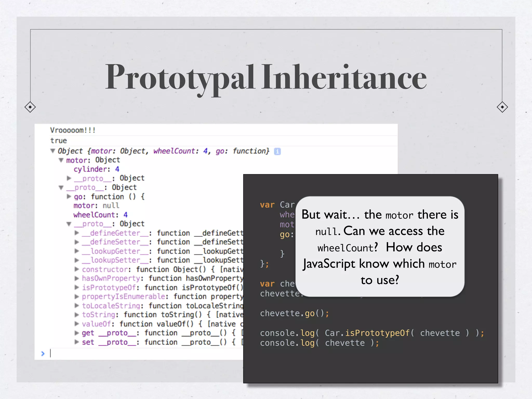Click the wheelCount: 4 property row
This screenshot has height=399, width=532.
pos(100,215)
